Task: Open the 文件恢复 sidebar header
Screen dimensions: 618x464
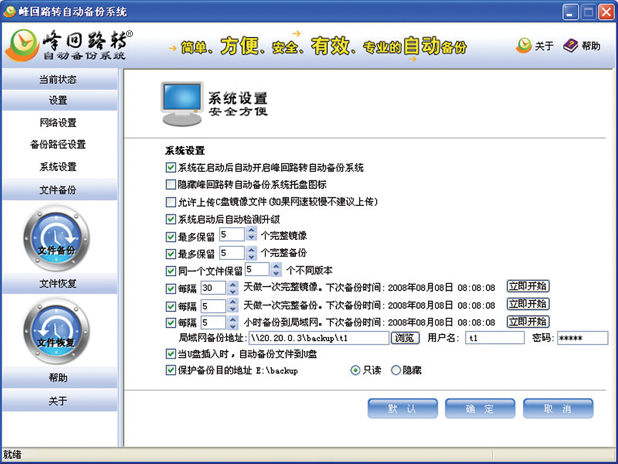Action: pyautogui.click(x=60, y=283)
